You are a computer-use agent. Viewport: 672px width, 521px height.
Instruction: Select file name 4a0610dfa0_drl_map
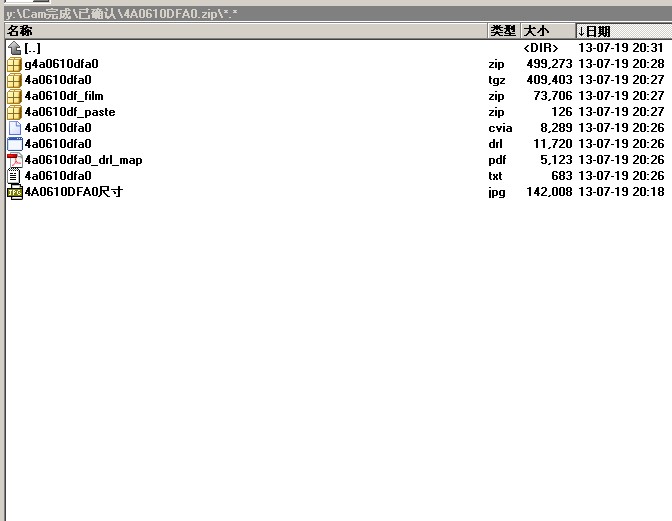click(x=83, y=160)
